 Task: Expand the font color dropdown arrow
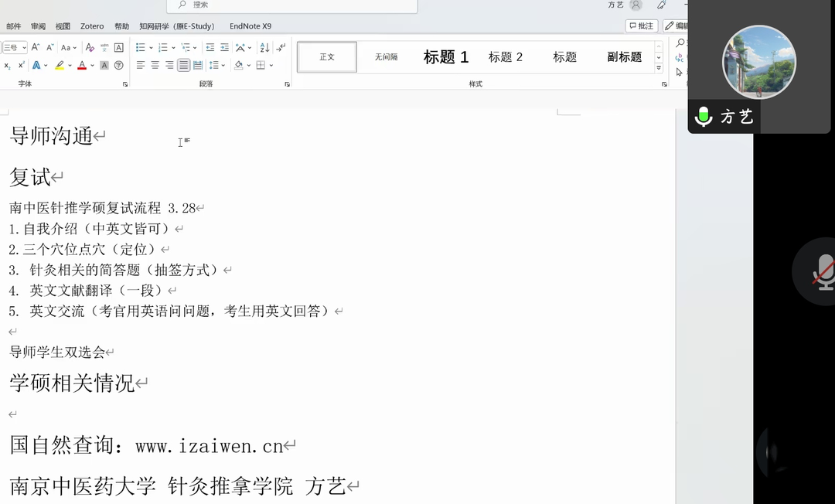pos(92,66)
